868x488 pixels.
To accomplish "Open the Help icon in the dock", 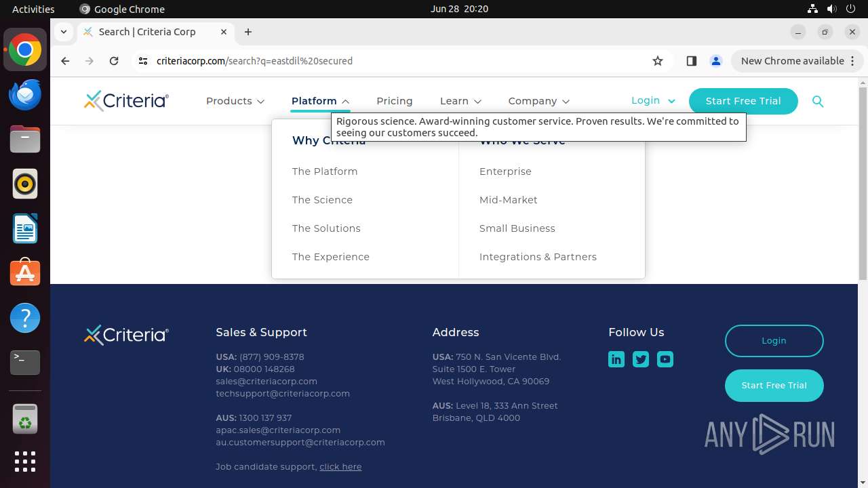I will [x=25, y=318].
